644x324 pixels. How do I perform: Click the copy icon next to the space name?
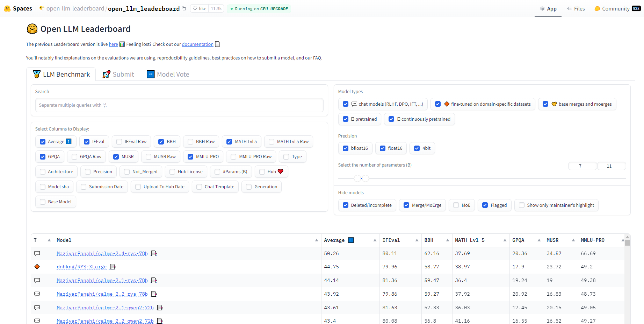184,8
